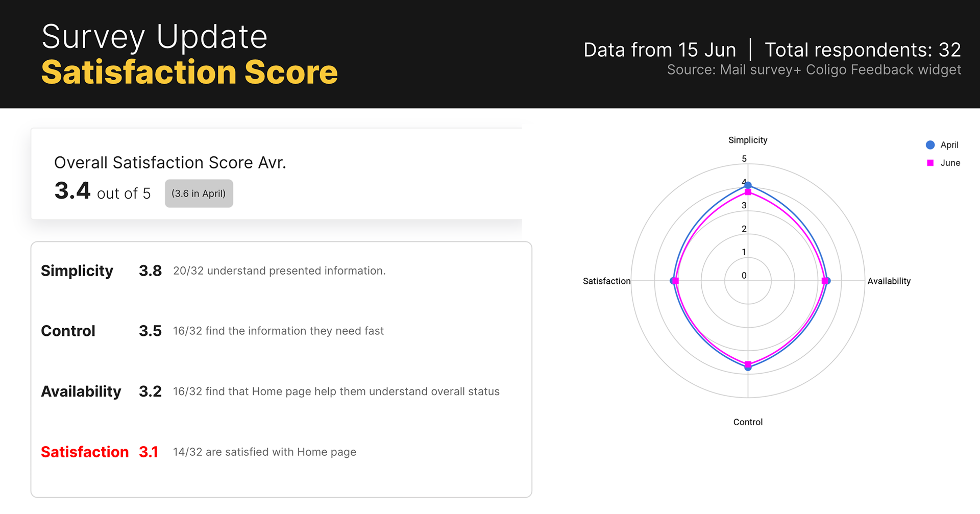This screenshot has width=980, height=514.
Task: Click the Availability axis label on radar chart
Action: (x=889, y=281)
